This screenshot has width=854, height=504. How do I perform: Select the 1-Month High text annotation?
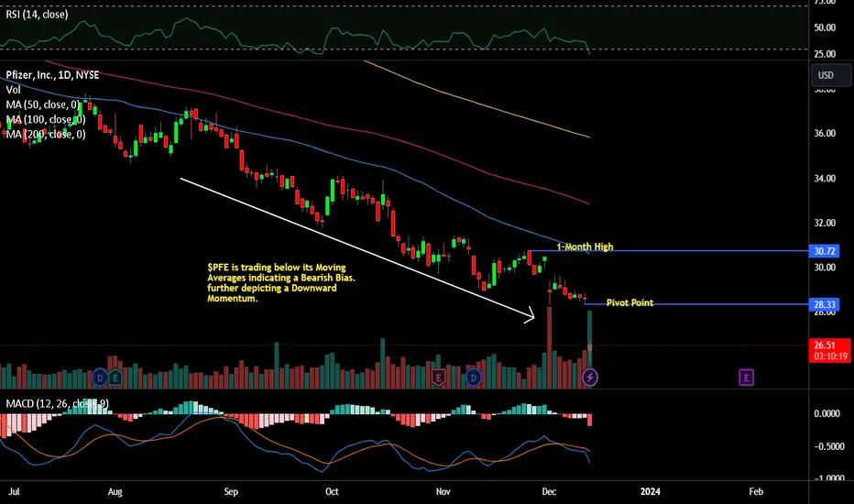coord(585,247)
